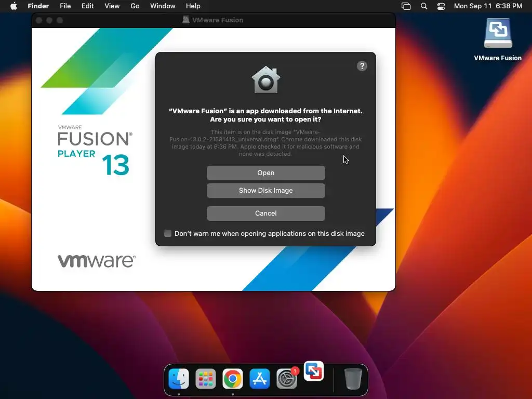Click the Open button in the dialog
This screenshot has height=399, width=532.
pyautogui.click(x=265, y=173)
